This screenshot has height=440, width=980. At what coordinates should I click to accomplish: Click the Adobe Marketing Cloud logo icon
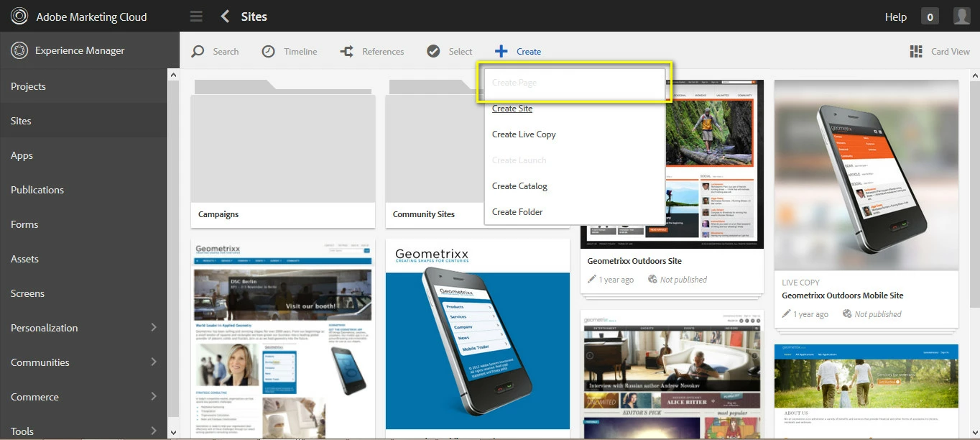pyautogui.click(x=19, y=17)
